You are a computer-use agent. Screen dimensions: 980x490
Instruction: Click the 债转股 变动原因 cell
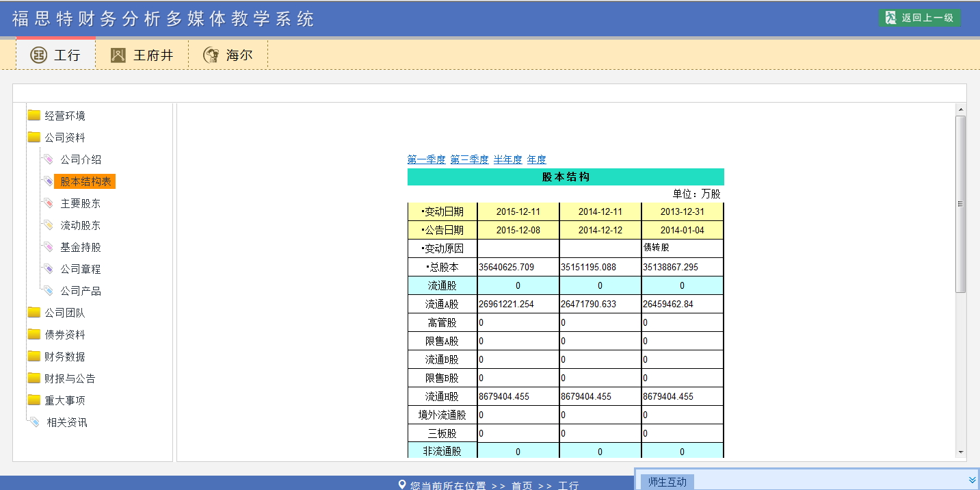683,248
